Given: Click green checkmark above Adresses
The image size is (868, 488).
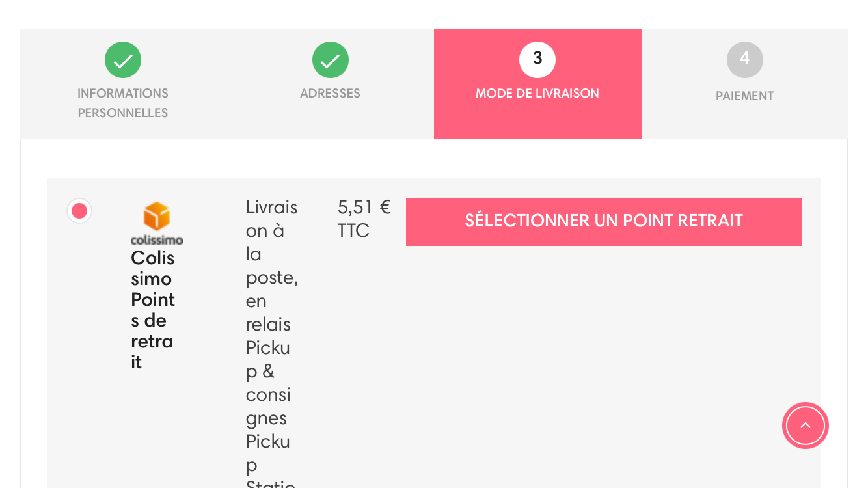Looking at the screenshot, I should [331, 60].
